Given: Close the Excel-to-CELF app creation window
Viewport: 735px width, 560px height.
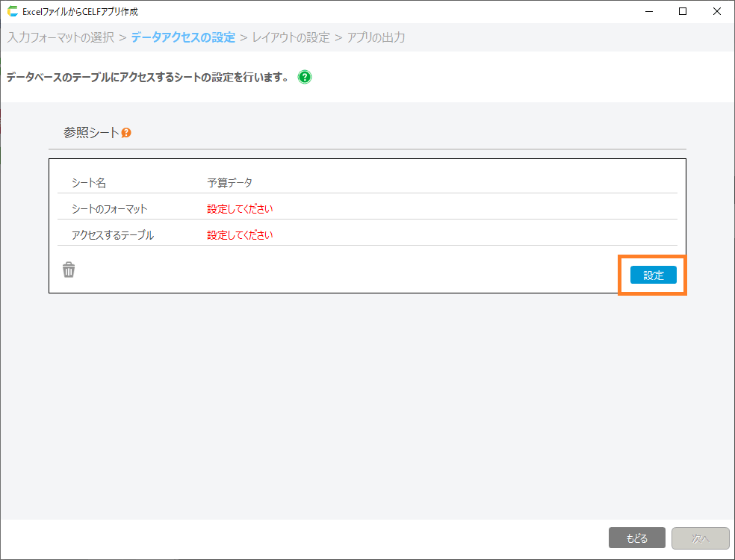Looking at the screenshot, I should click(717, 12).
